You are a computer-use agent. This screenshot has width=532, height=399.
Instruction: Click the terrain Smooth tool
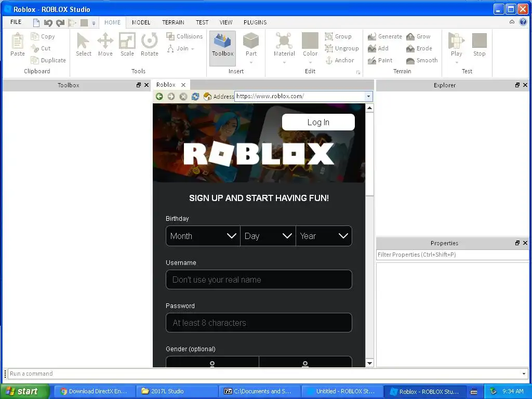click(x=422, y=60)
